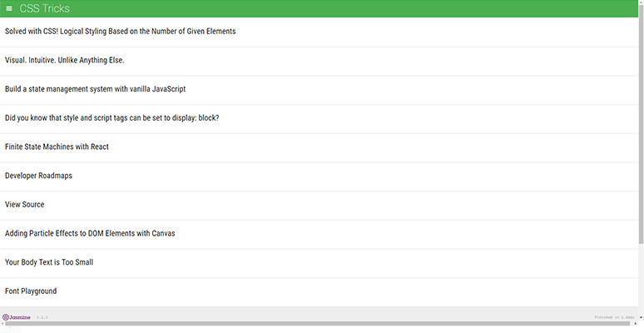
Task: Open the View Source list item
Action: [x=25, y=205]
